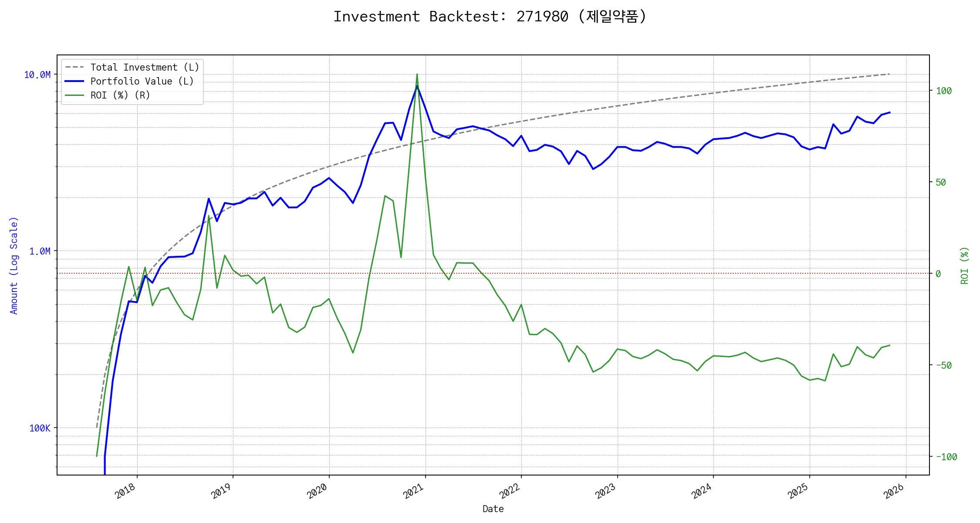The image size is (980, 523).
Task: Click the -50 right ROI axis label
Action: (x=943, y=366)
